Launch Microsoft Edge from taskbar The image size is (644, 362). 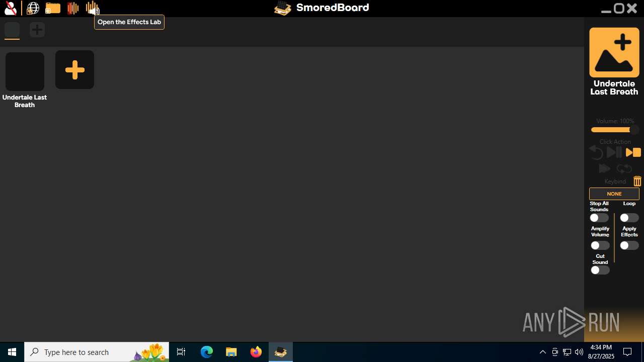[x=207, y=352]
